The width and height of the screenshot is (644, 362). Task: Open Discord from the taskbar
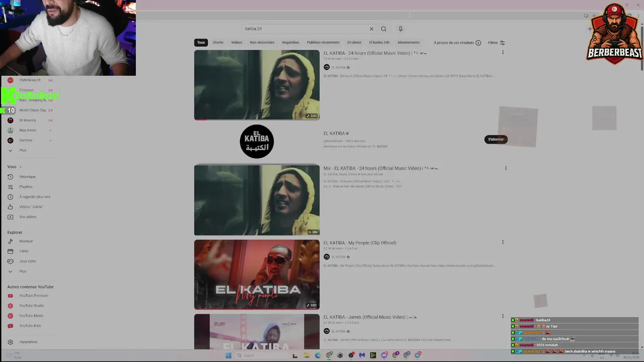[x=384, y=355]
